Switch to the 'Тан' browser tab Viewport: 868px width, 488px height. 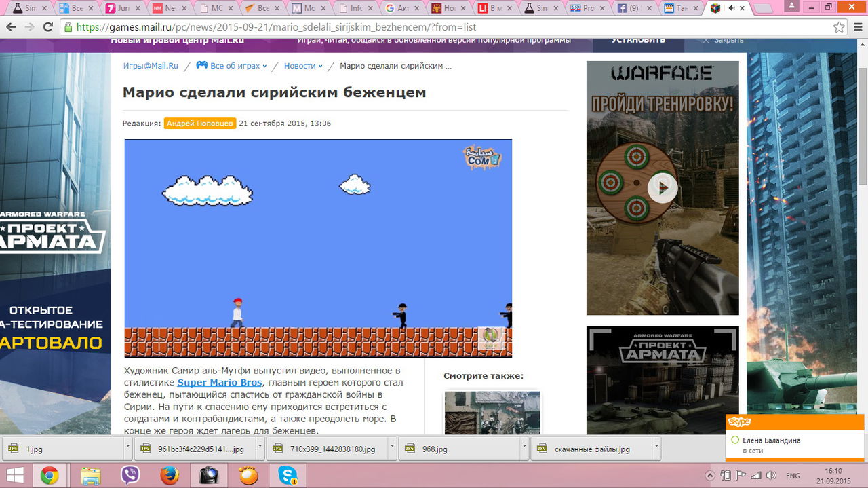(x=680, y=8)
